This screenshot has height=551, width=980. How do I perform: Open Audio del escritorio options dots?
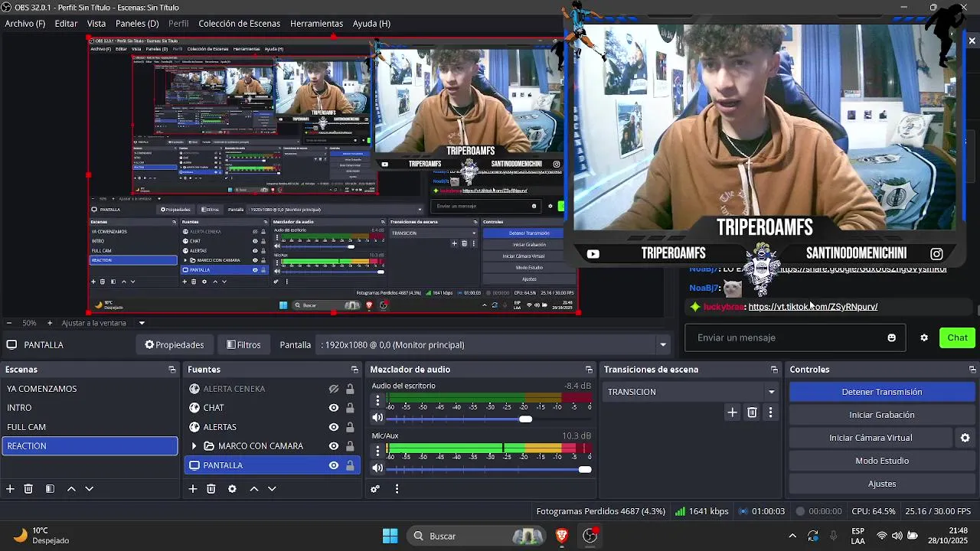(377, 400)
